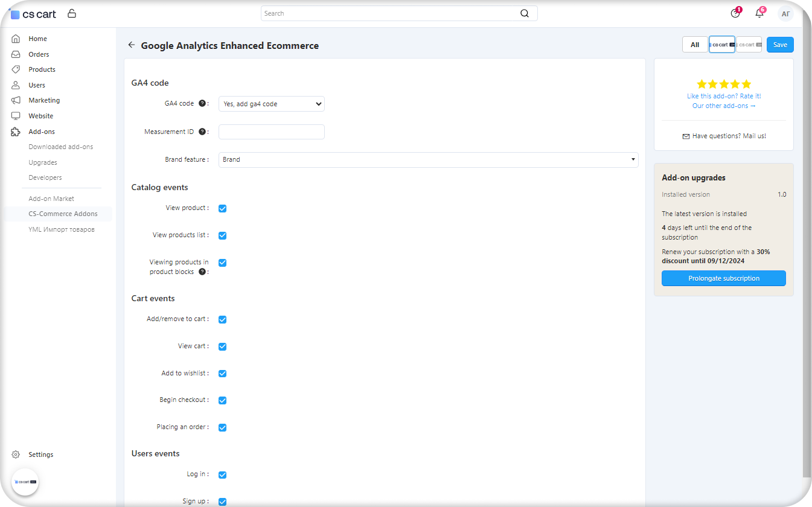812x507 pixels.
Task: Click the top Search field
Action: [399, 13]
